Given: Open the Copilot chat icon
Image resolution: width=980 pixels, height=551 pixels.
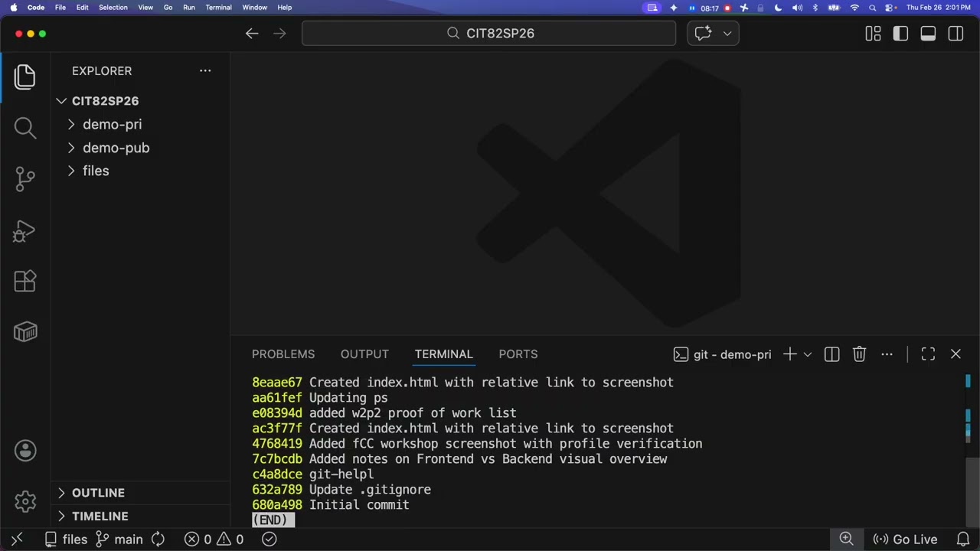Looking at the screenshot, I should 703,33.
